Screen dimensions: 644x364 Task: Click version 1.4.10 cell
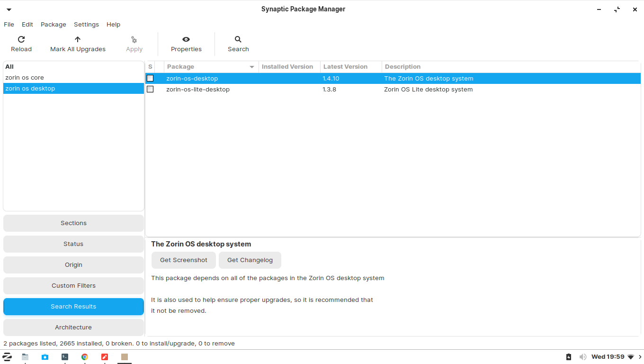pos(331,79)
